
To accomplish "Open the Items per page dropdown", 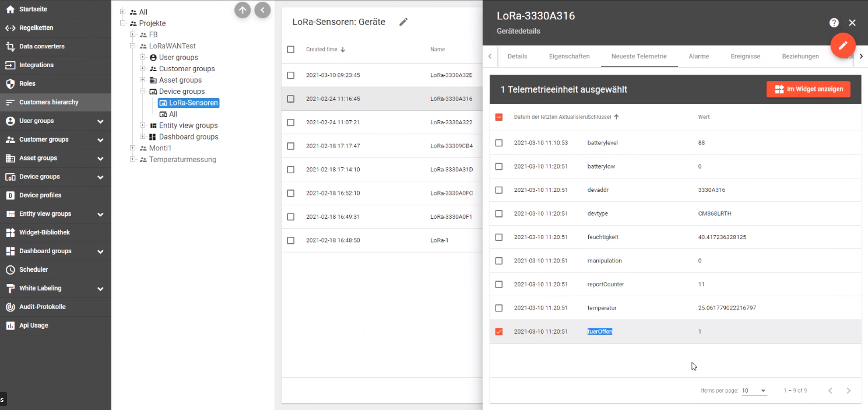I will point(754,390).
